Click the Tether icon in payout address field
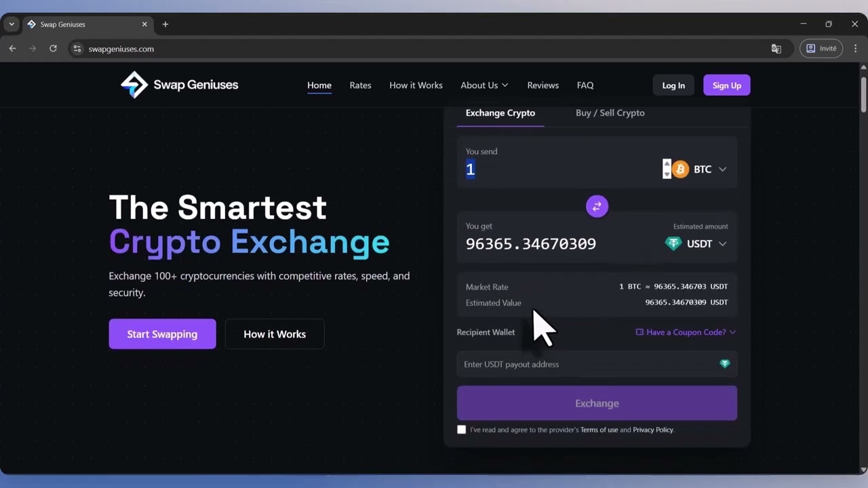This screenshot has height=488, width=868. point(725,364)
